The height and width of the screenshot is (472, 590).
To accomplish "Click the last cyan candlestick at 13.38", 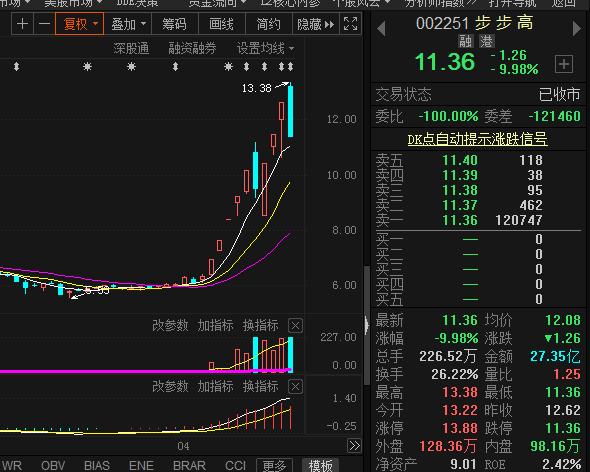I will (290, 111).
